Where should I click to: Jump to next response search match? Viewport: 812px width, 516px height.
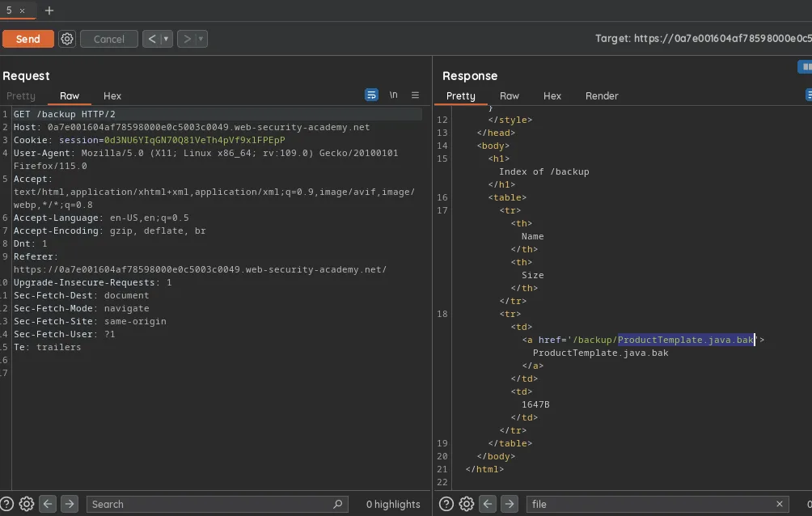510,504
